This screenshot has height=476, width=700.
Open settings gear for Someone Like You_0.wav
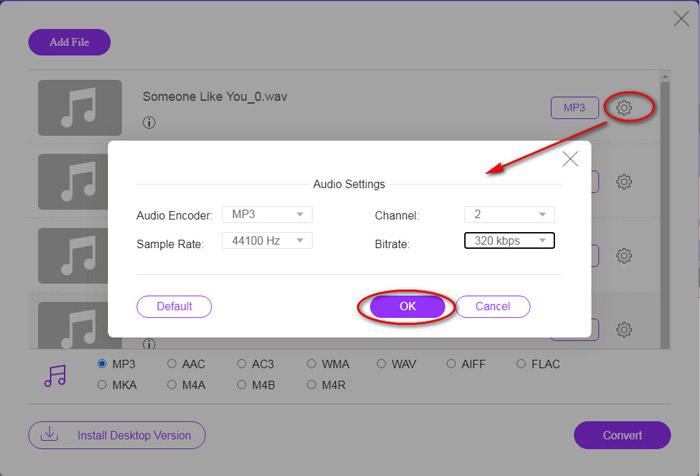point(624,108)
